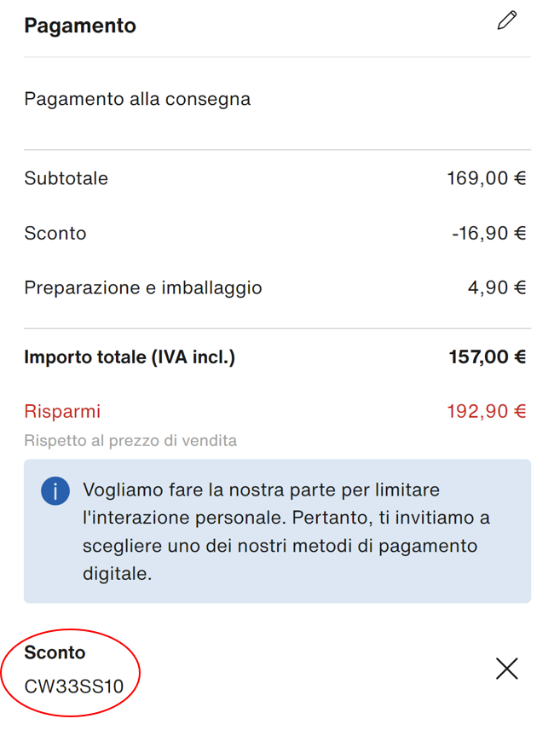Click the Pagamento heading
This screenshot has height=736, width=560.
coord(80,26)
